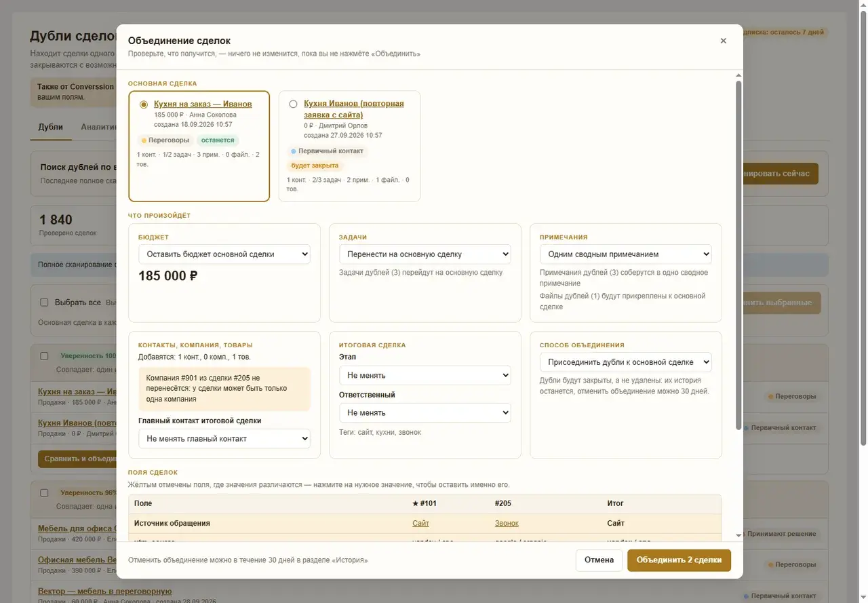Screen dimensions: 868x603
Task: Click the ★ #101 column header
Action: 425,503
